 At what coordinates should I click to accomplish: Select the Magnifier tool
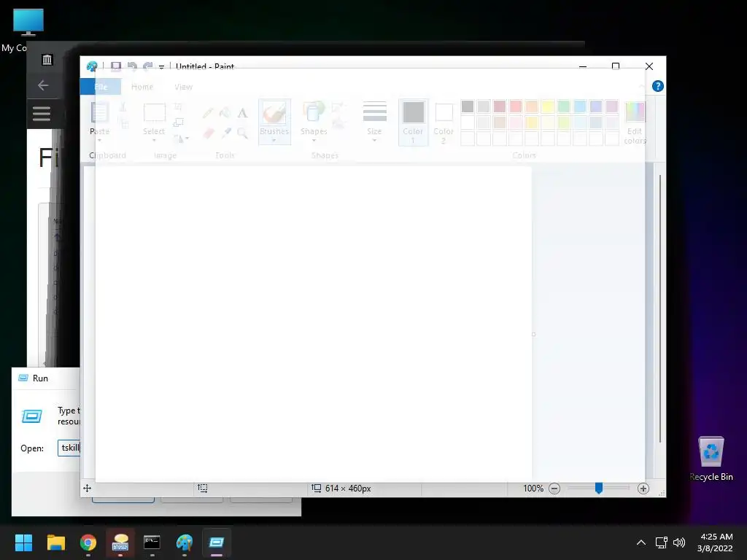pyautogui.click(x=242, y=133)
